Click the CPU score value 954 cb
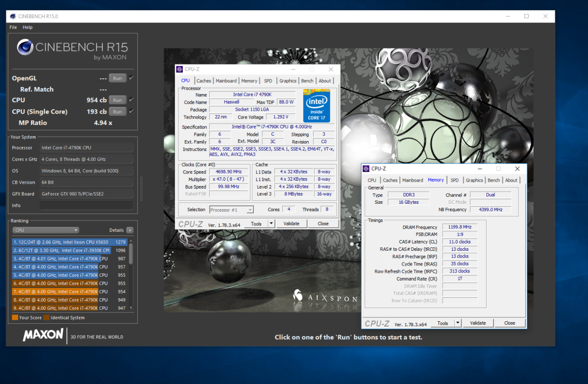This screenshot has width=588, height=384. (97, 100)
